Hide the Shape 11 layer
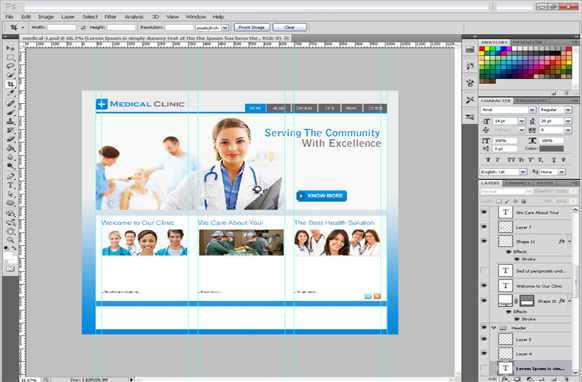Screen dimensions: 582x382 pos(484,241)
